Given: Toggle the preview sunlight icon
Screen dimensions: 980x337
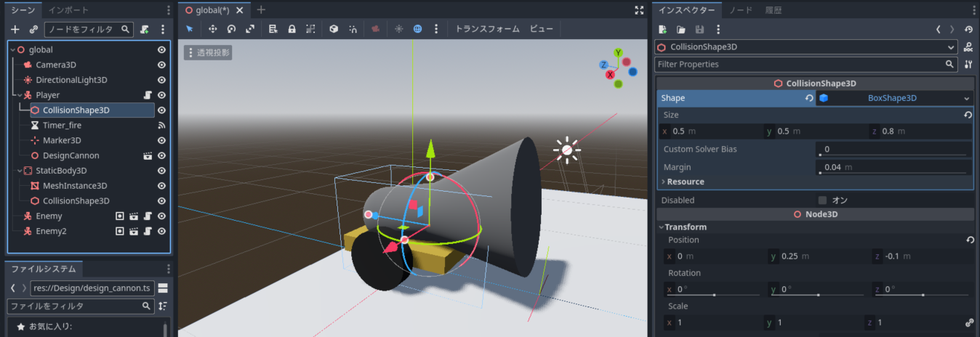Looking at the screenshot, I should coord(398,29).
